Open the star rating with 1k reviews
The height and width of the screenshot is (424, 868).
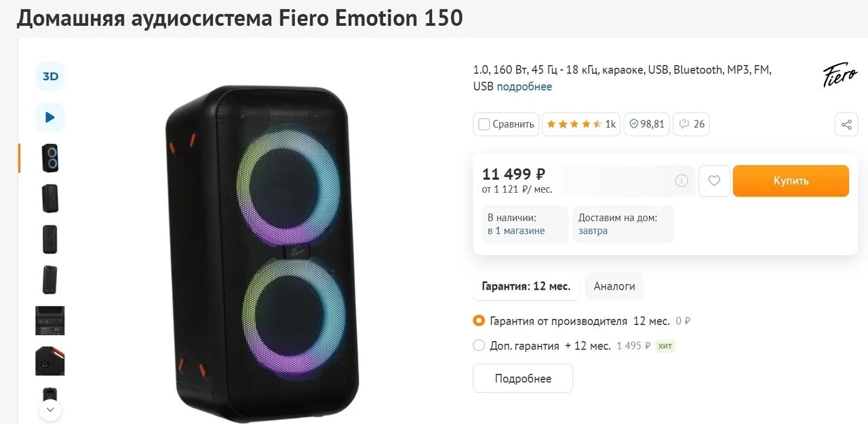point(580,124)
